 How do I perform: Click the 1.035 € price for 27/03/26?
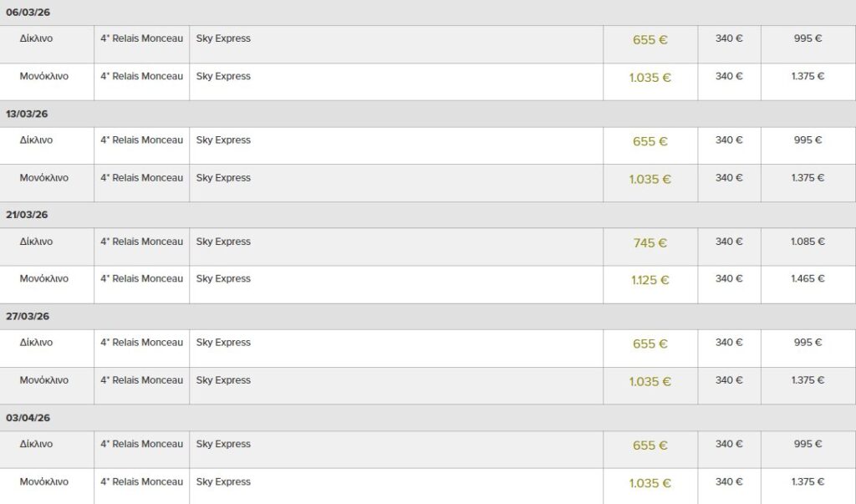pyautogui.click(x=650, y=382)
